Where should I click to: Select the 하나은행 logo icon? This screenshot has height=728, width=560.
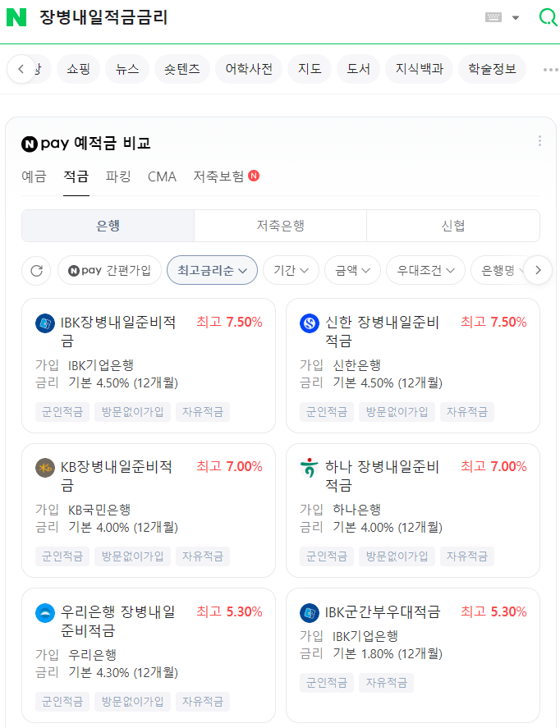[x=309, y=466]
